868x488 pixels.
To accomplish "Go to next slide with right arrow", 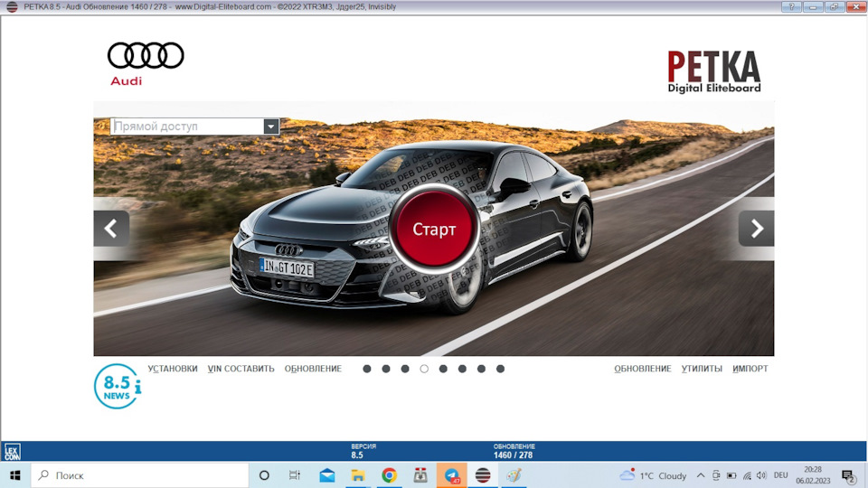I will click(756, 229).
